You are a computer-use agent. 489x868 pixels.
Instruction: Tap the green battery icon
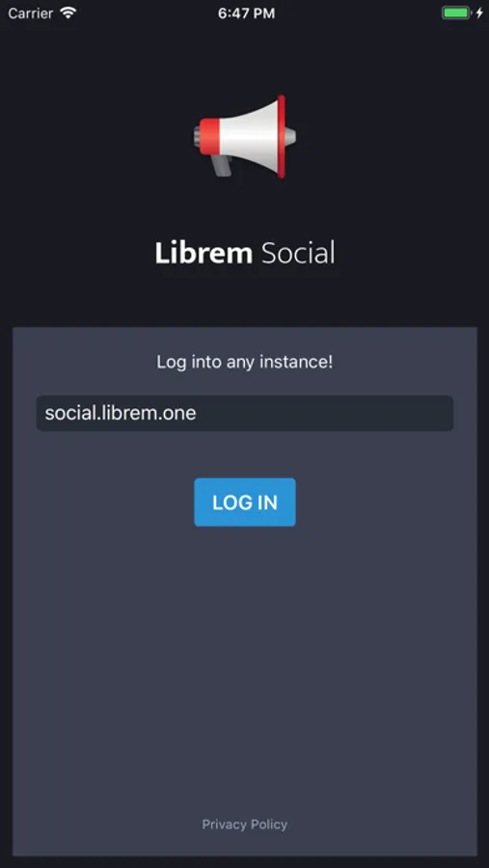(456, 14)
